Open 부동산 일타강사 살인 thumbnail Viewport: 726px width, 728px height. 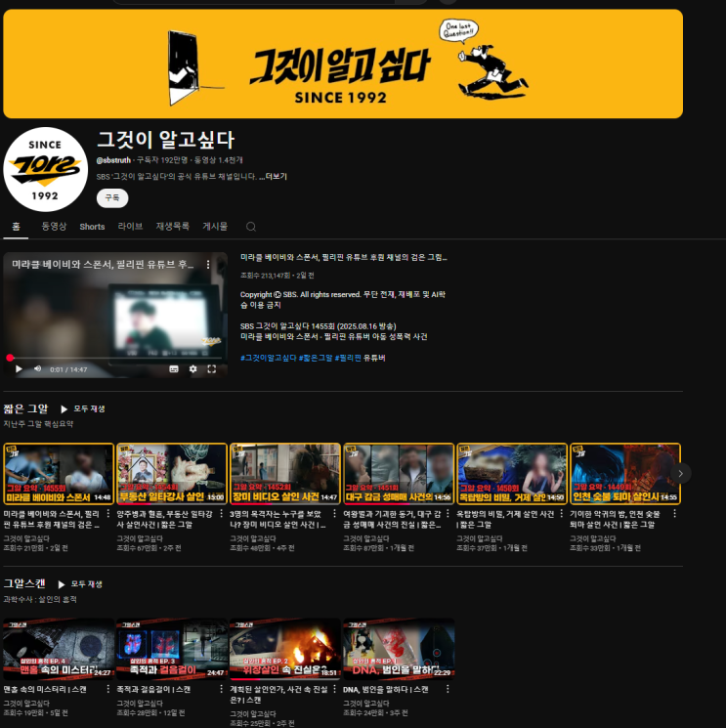(x=172, y=474)
